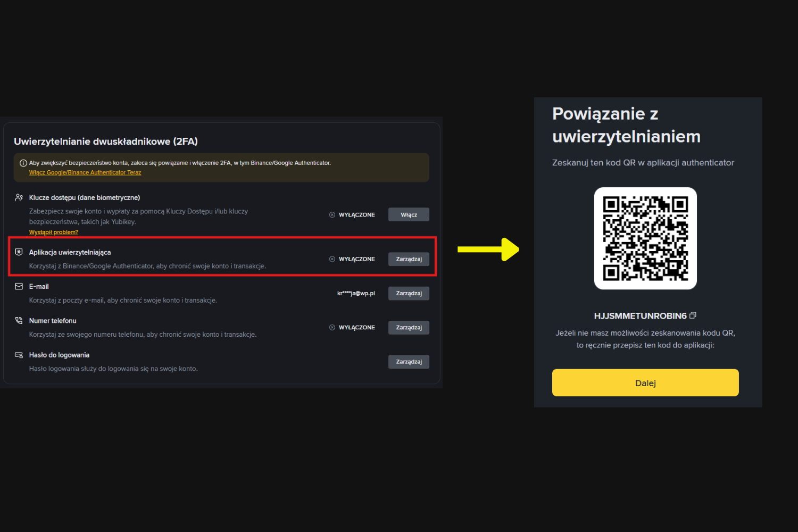Click the yellow Dalej button
This screenshot has height=532, width=798.
click(x=645, y=383)
